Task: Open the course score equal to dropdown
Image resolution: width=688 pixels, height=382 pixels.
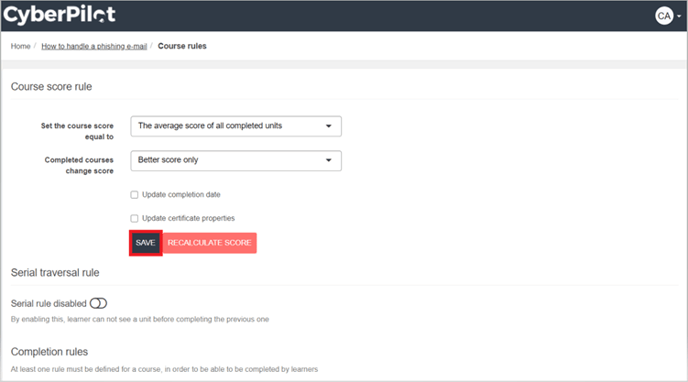Action: click(236, 126)
